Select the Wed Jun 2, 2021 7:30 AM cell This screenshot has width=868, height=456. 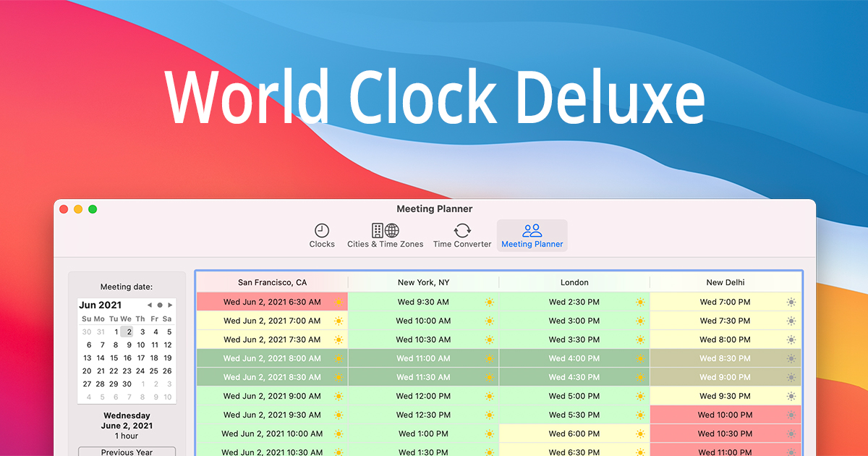(x=272, y=339)
